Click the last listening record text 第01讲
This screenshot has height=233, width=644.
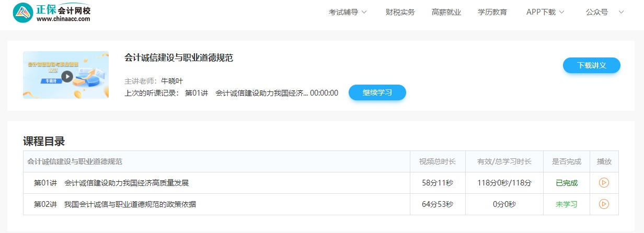tap(197, 93)
